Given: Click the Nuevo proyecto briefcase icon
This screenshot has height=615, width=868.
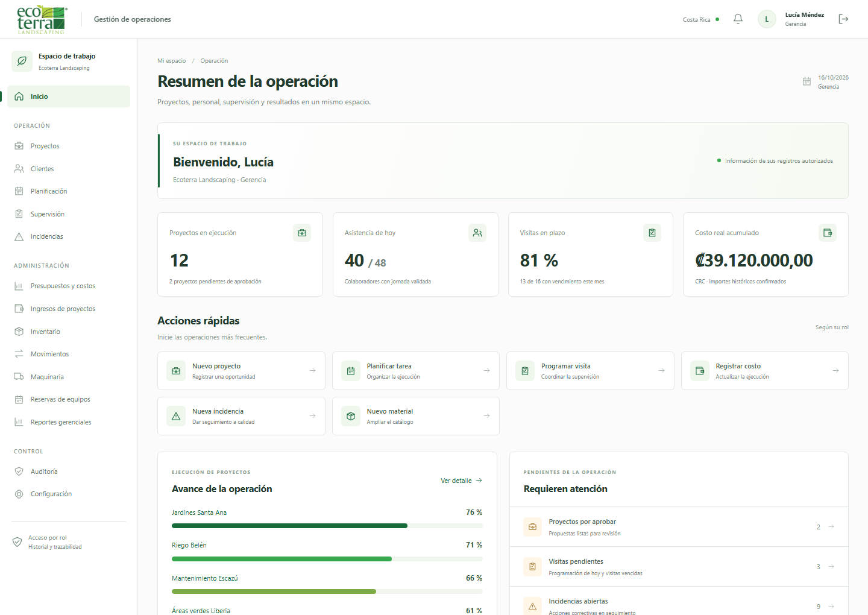Looking at the screenshot, I should click(176, 371).
